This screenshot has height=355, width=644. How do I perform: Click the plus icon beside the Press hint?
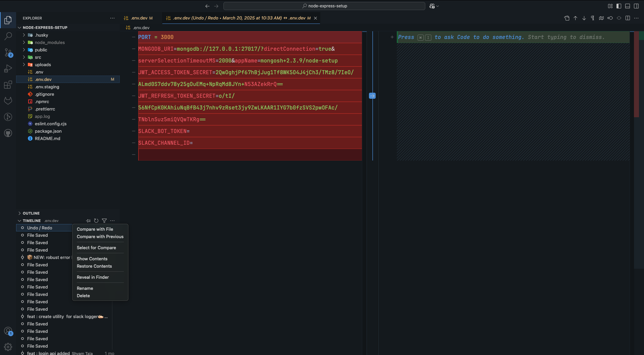(x=392, y=37)
